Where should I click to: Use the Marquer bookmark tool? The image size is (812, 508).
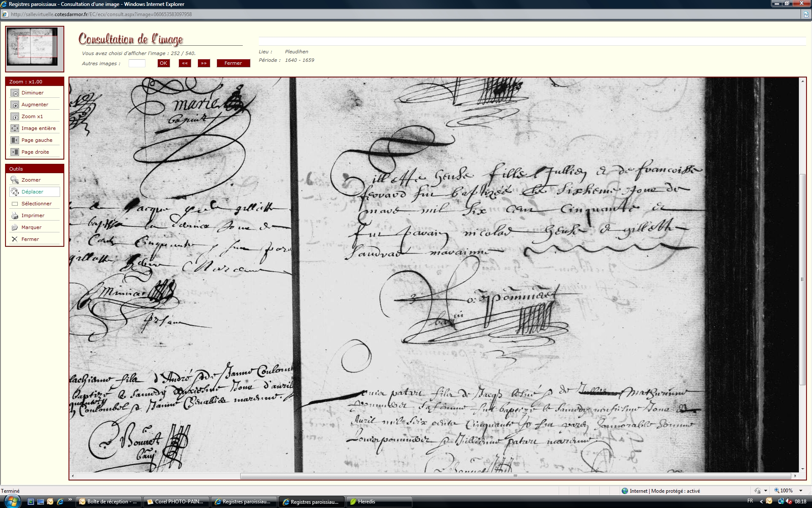tap(15, 227)
